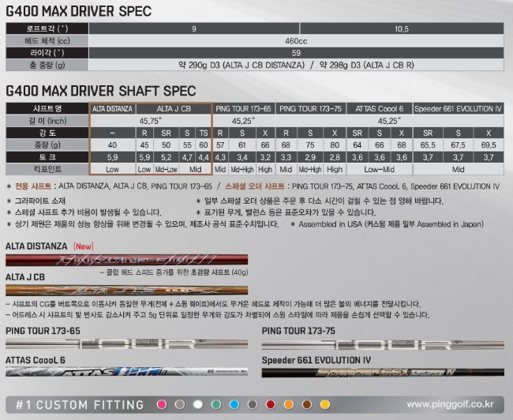Click the PING TOUR 173-65 shaft image
This screenshot has height=420, width=513.
[x=126, y=344]
